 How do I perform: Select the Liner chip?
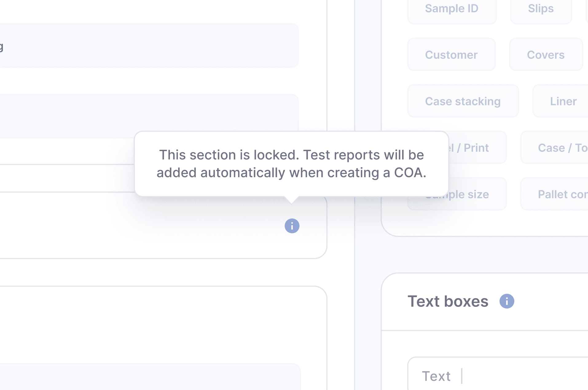563,101
